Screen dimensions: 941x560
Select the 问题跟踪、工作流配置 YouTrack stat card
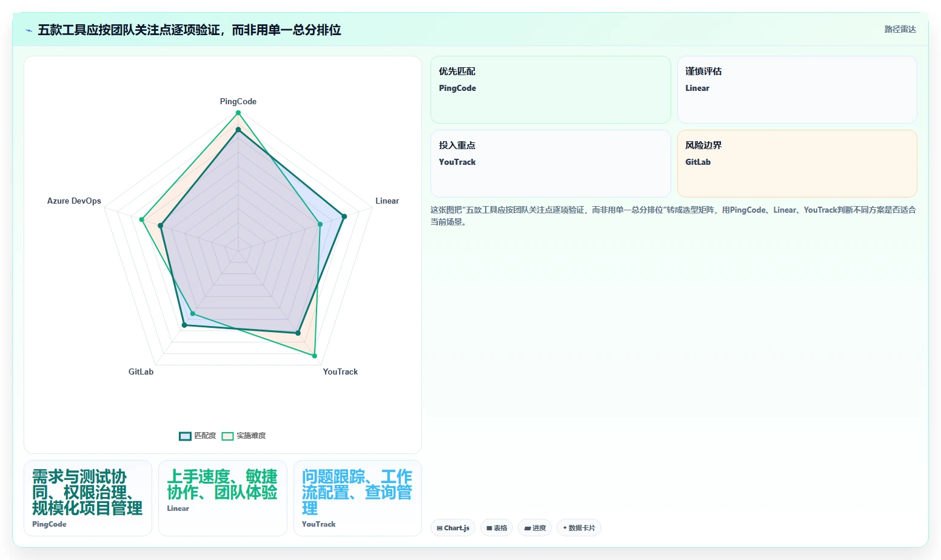coord(357,498)
